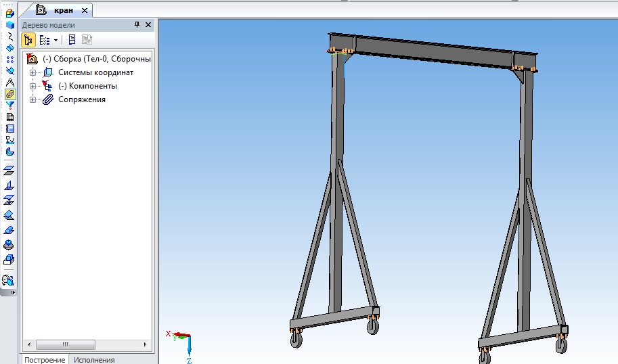The height and width of the screenshot is (364, 618).
Task: Open the reports notebook icon
Action: click(x=10, y=129)
